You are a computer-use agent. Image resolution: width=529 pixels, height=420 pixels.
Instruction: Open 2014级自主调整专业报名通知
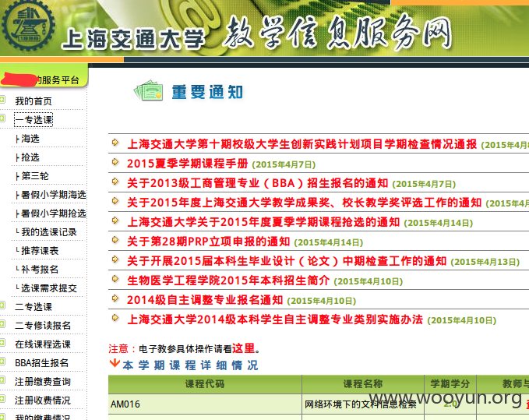coord(205,300)
